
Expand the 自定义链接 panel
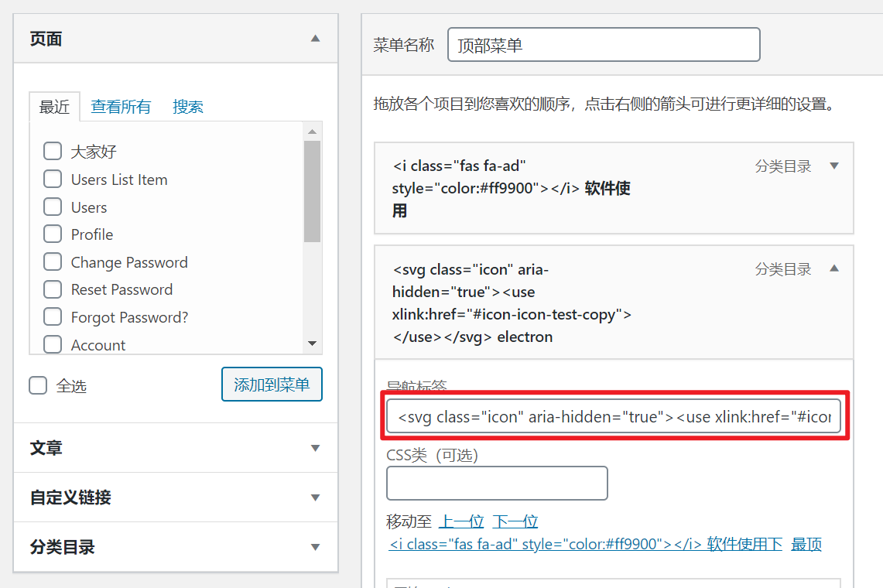coord(316,498)
